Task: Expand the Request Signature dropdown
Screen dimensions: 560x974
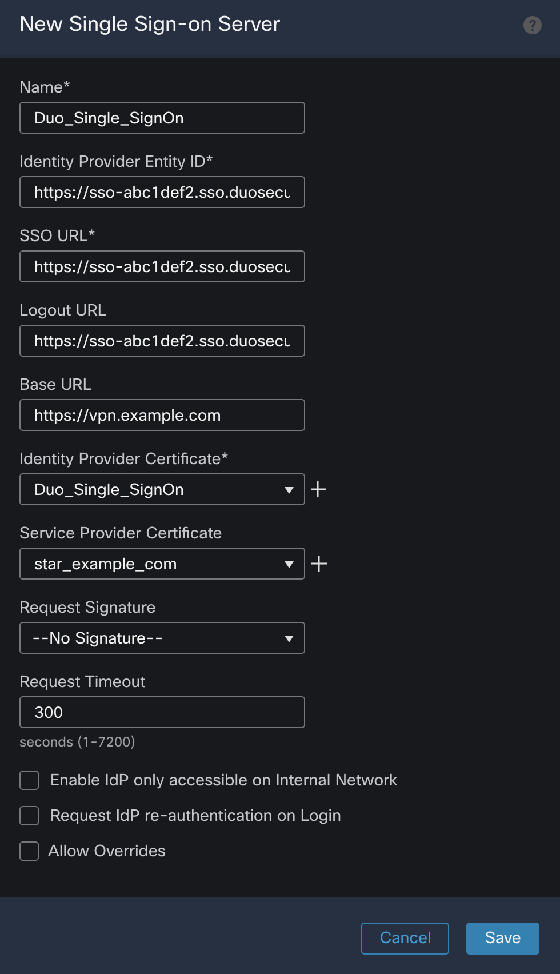Action: click(289, 638)
